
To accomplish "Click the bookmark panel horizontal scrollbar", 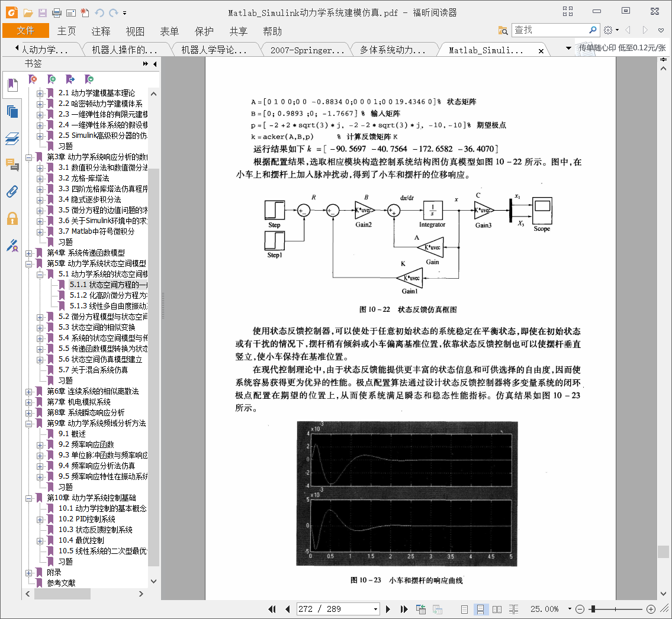I will (63, 594).
